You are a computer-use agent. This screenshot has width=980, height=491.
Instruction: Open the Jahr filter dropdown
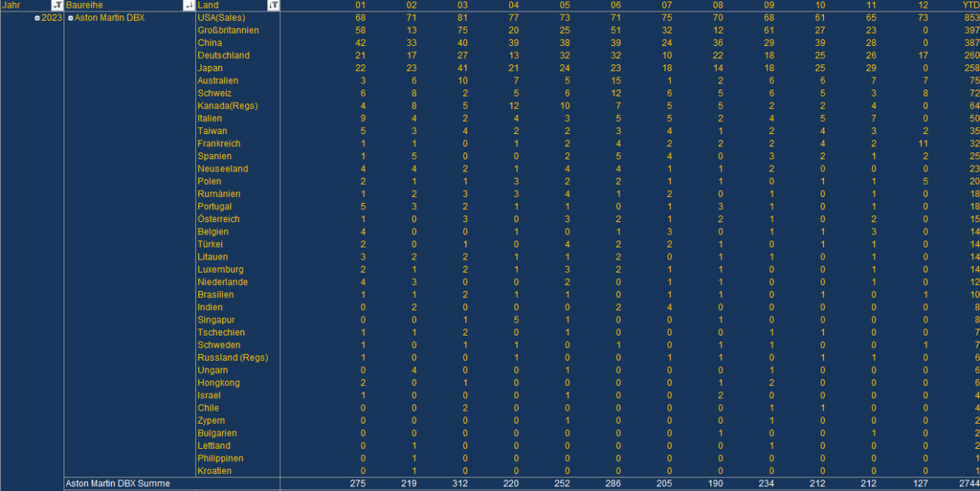click(57, 5)
